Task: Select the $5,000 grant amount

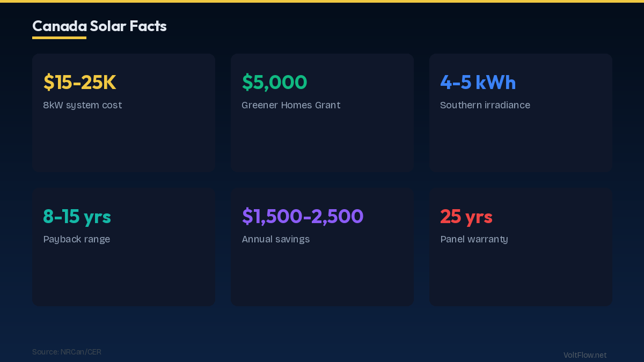Action: [x=274, y=82]
